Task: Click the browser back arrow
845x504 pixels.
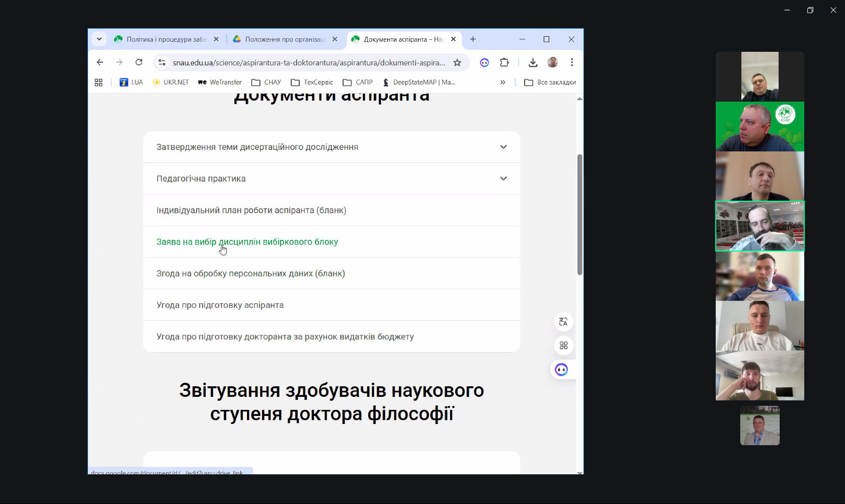Action: pos(100,62)
